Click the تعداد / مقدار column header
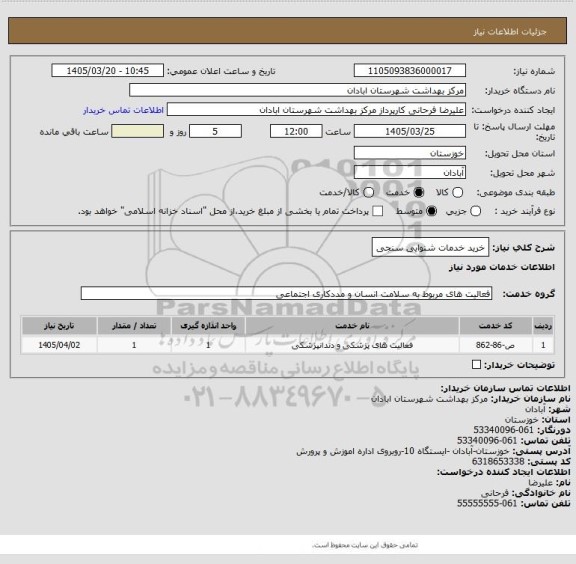This screenshot has width=576, height=564. [134, 326]
